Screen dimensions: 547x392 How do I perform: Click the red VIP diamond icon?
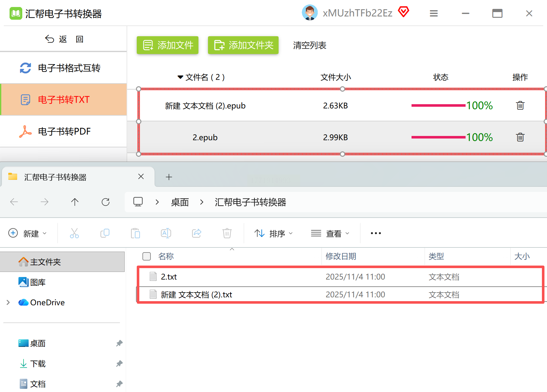point(403,12)
